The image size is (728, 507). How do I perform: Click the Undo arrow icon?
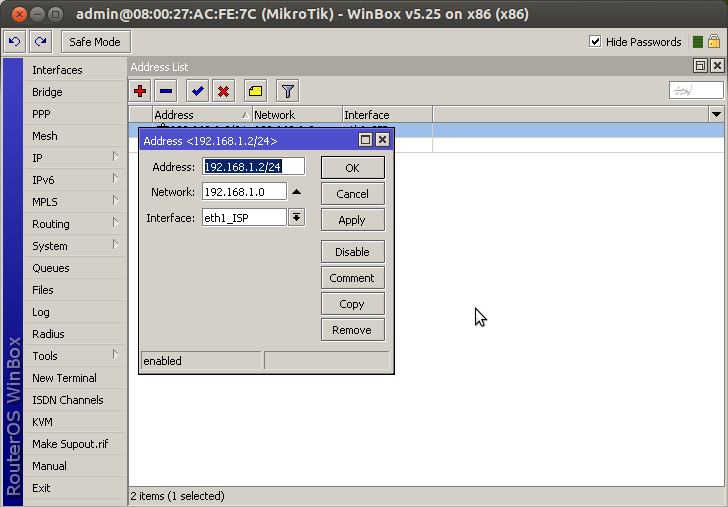pos(14,42)
